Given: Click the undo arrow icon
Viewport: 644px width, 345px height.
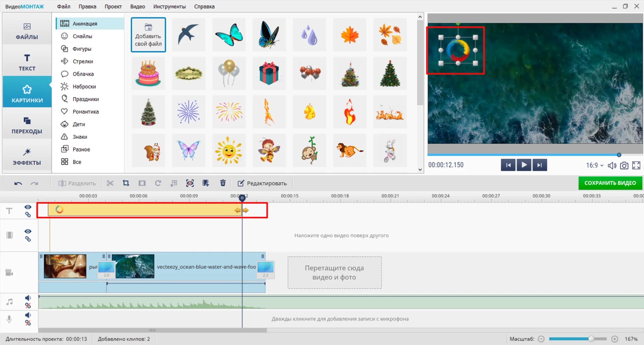Looking at the screenshot, I should (x=18, y=183).
